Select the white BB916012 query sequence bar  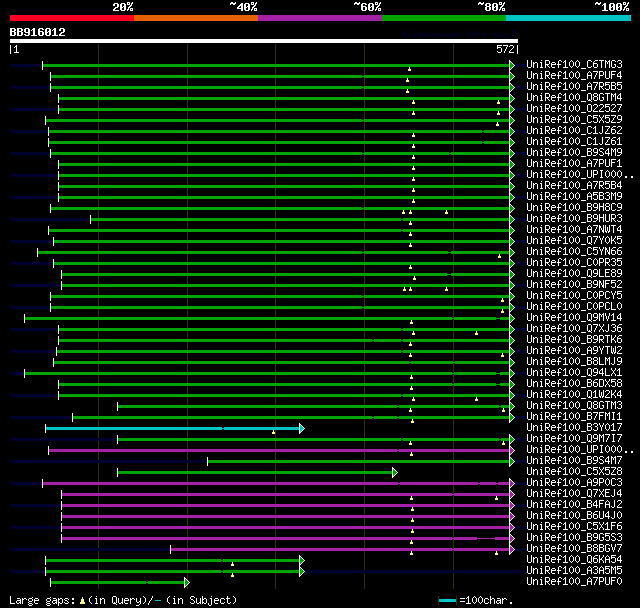click(264, 41)
